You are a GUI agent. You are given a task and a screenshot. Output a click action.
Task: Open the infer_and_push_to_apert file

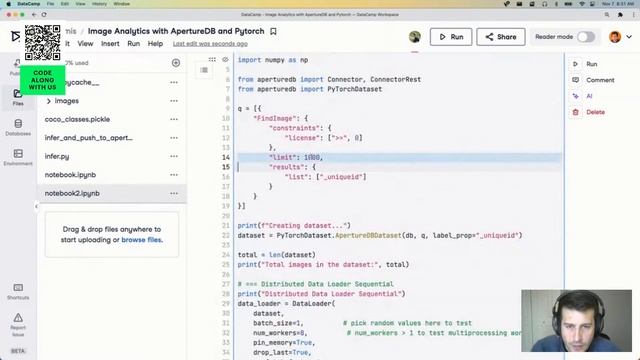(89, 138)
